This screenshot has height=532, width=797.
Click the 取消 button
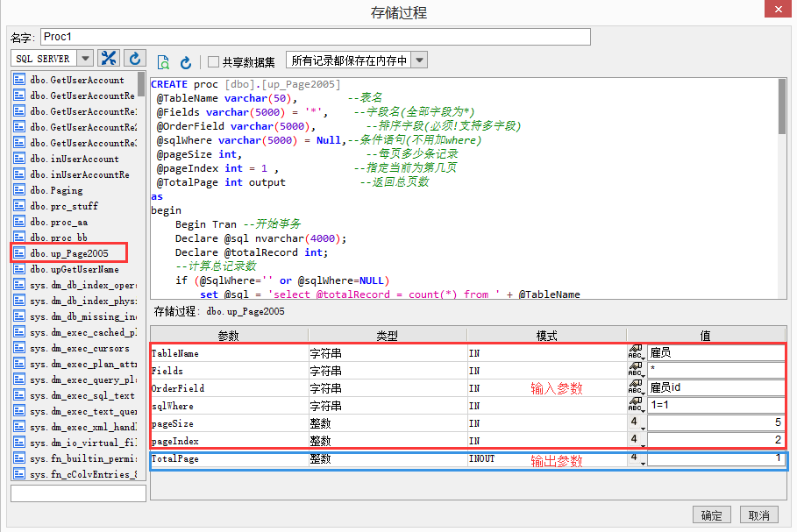[x=759, y=515]
